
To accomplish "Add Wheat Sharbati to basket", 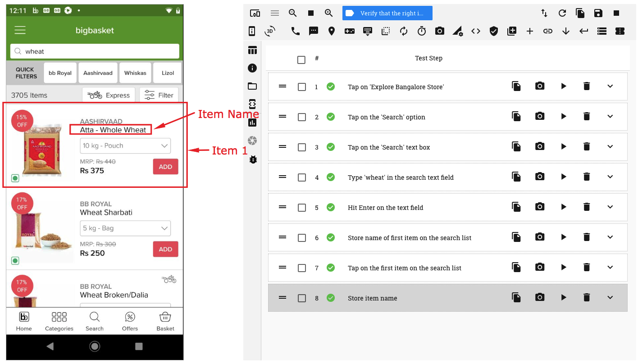I will click(165, 249).
